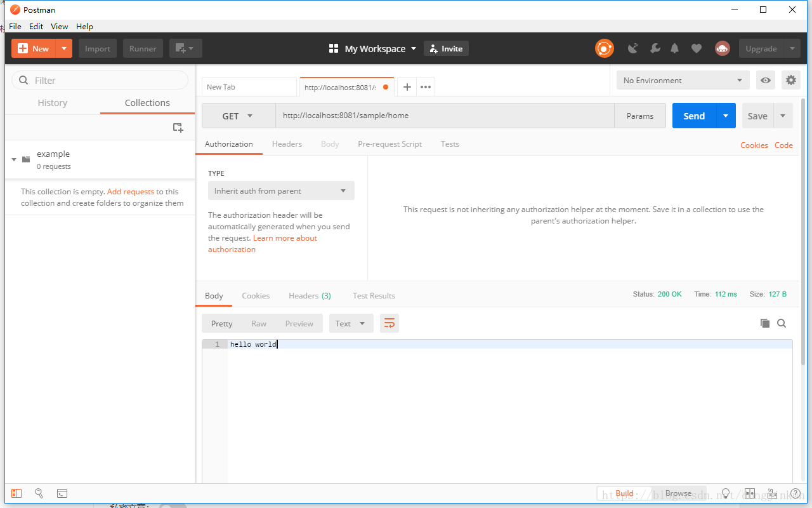This screenshot has width=812, height=508.
Task: Collapse the example collection arrow
Action: pos(14,159)
